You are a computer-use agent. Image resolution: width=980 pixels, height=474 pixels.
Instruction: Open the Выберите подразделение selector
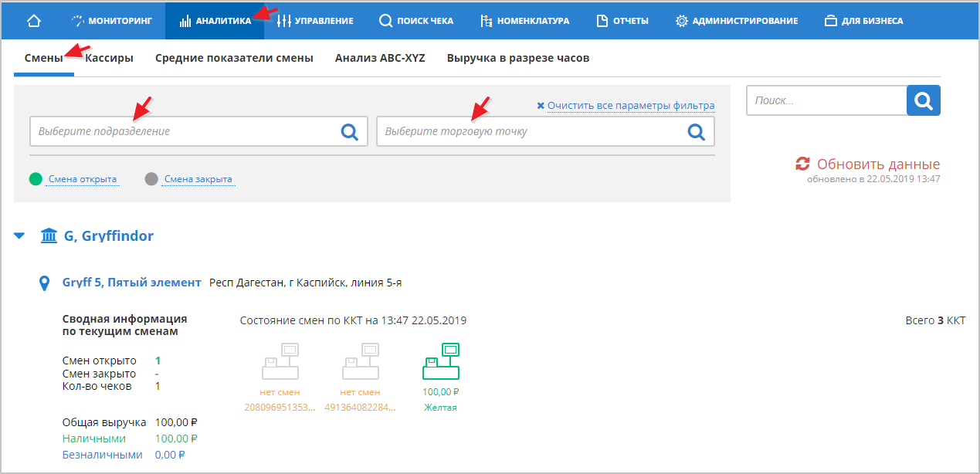coord(185,132)
